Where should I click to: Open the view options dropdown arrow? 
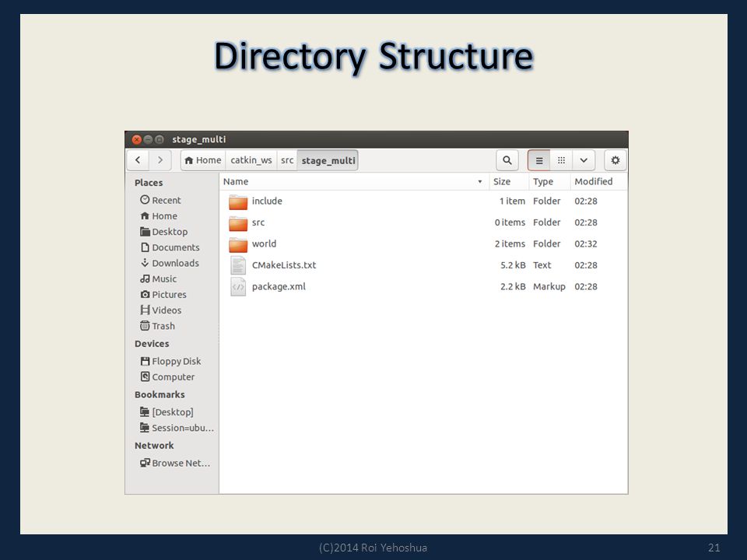pyautogui.click(x=584, y=160)
